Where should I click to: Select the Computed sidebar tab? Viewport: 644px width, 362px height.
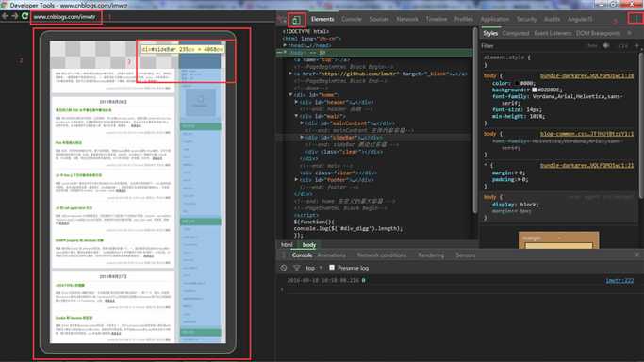click(x=516, y=34)
